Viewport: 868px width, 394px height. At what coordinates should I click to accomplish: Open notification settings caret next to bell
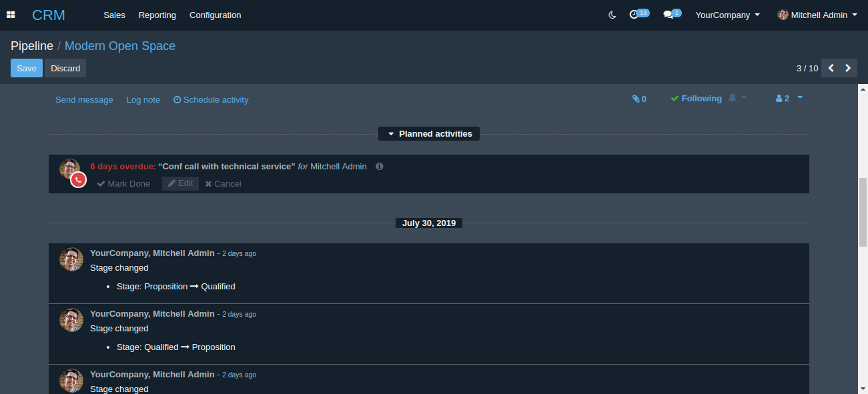744,98
